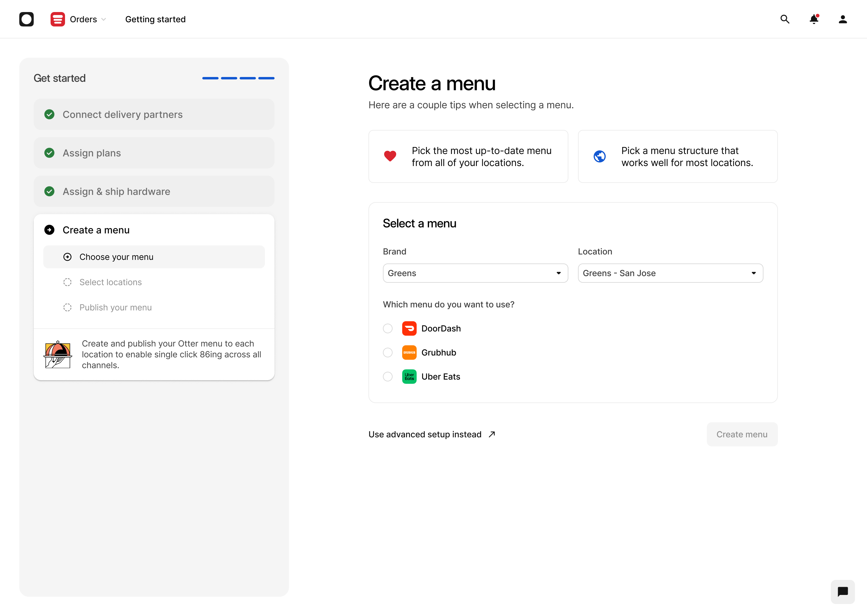Click the Create menu button
The width and height of the screenshot is (867, 616).
tap(741, 434)
